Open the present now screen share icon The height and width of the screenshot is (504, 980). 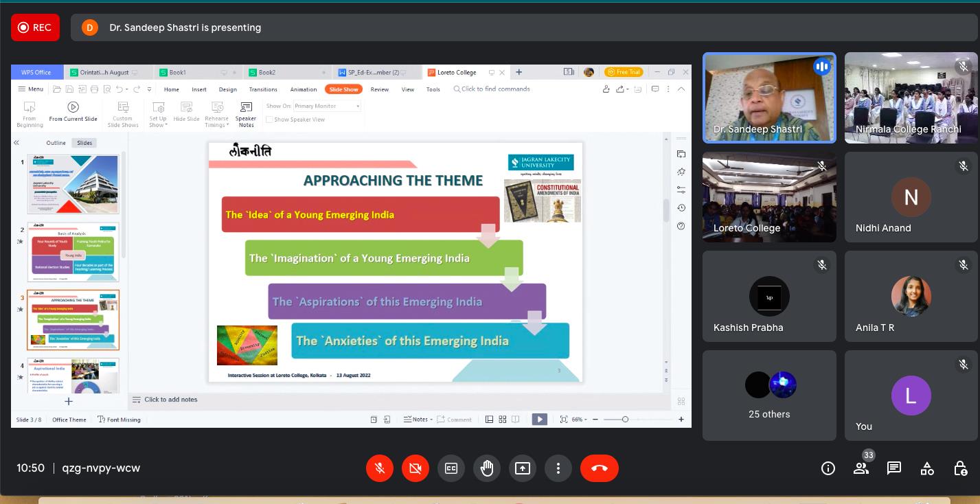(523, 468)
